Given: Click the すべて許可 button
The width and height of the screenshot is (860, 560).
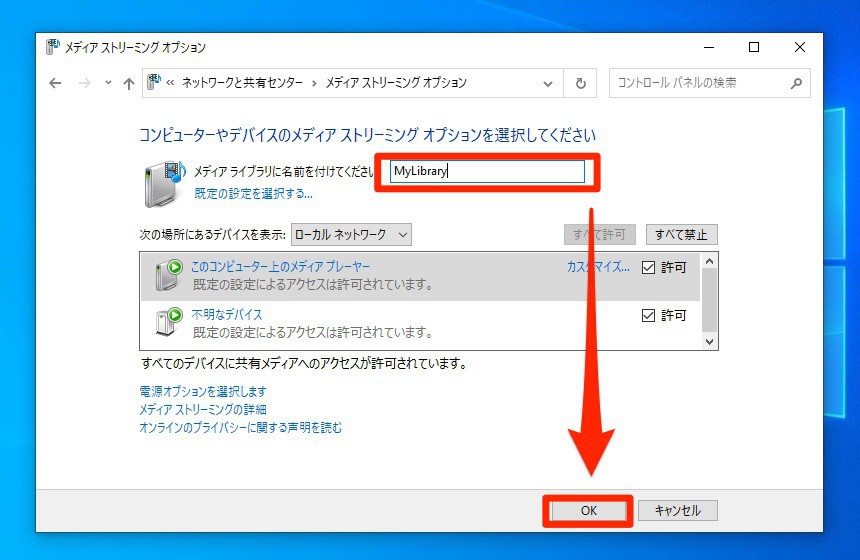Looking at the screenshot, I should (599, 235).
